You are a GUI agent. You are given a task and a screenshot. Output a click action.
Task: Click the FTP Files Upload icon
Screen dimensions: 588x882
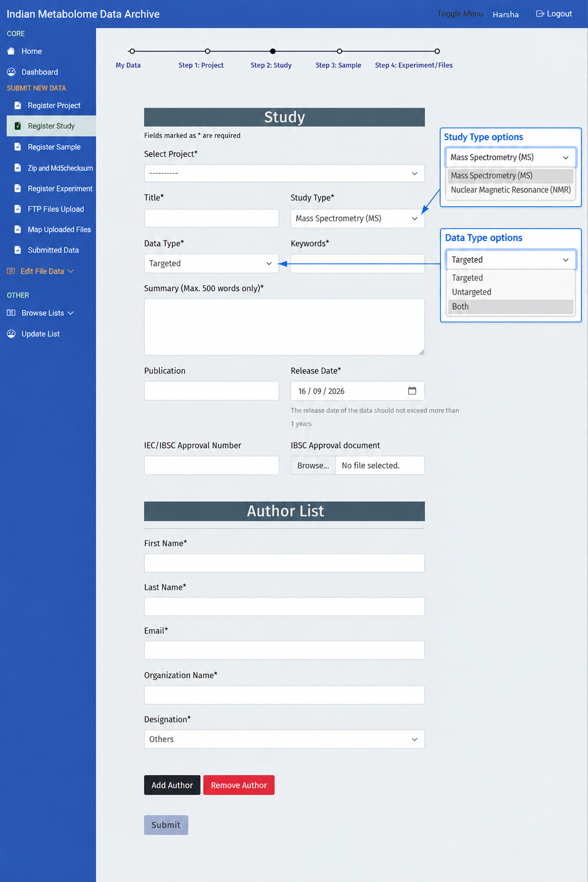(18, 209)
